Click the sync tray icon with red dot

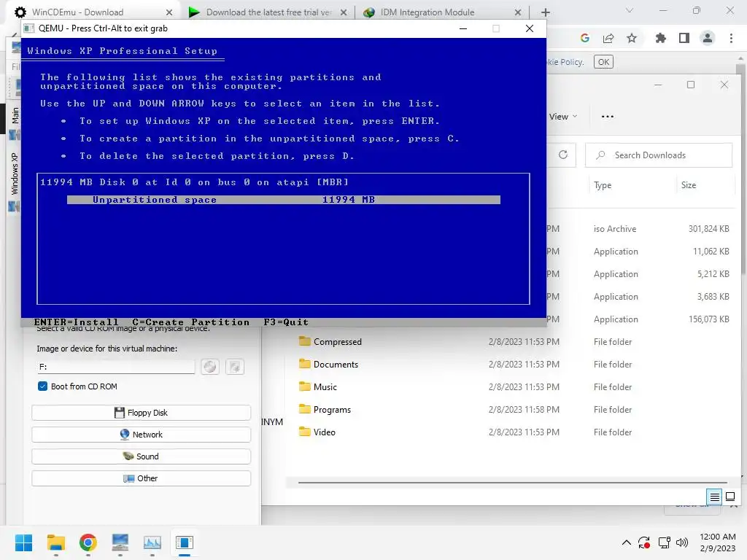click(x=644, y=542)
